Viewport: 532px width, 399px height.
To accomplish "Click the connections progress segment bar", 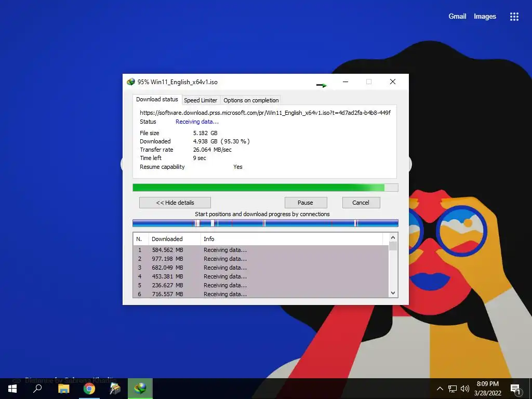I will click(265, 223).
